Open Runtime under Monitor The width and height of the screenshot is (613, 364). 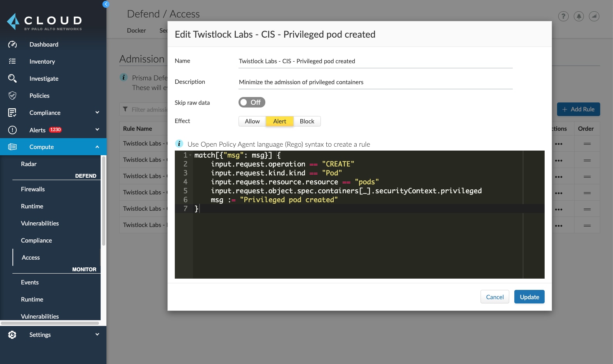(x=32, y=299)
